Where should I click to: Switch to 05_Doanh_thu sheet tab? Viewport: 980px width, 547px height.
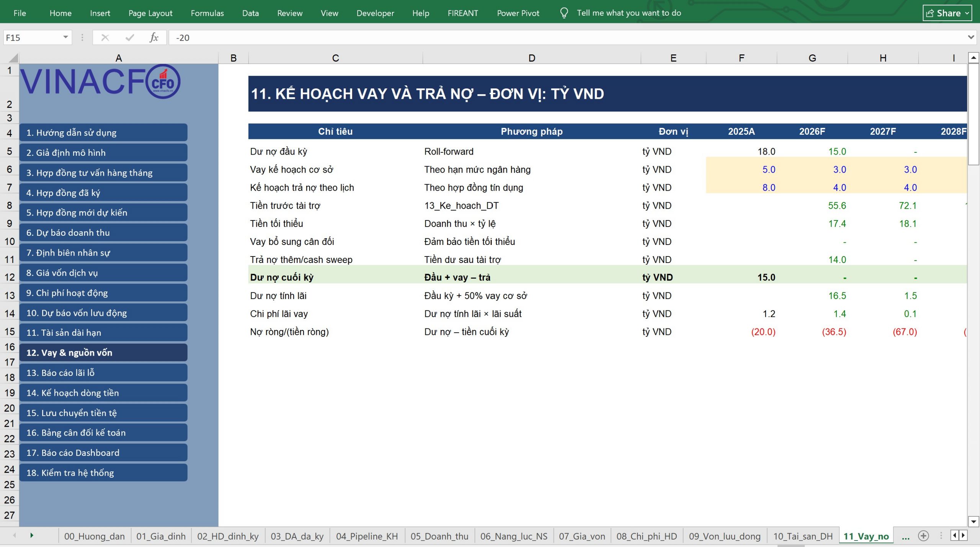pyautogui.click(x=439, y=536)
